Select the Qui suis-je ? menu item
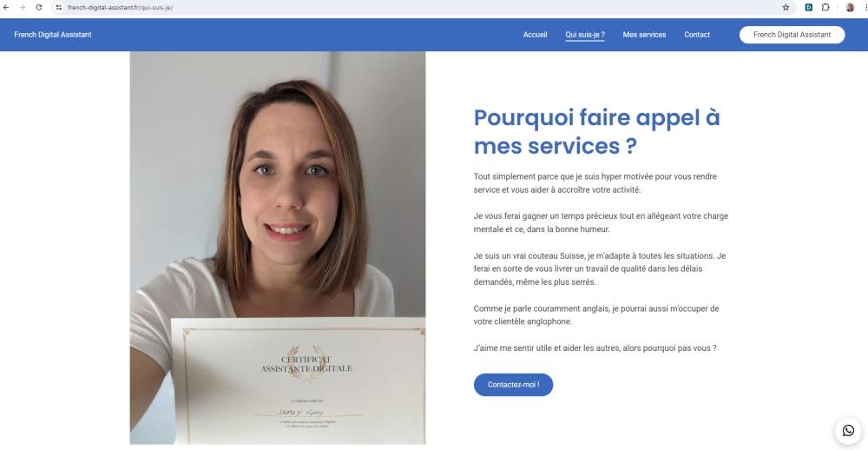 584,35
